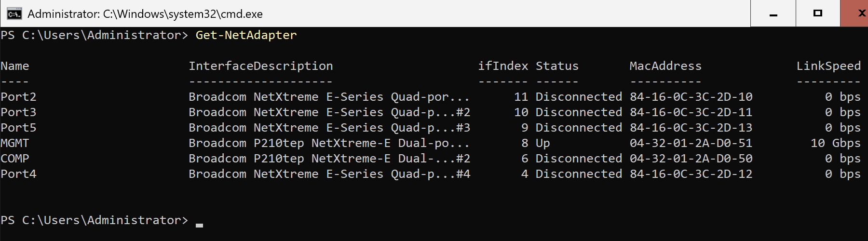Maximize the command prompt window
The height and width of the screenshot is (241, 868).
(x=818, y=13)
